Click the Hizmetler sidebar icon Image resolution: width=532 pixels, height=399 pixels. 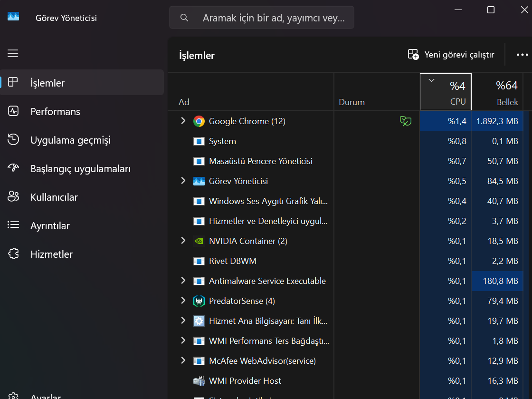pos(13,253)
